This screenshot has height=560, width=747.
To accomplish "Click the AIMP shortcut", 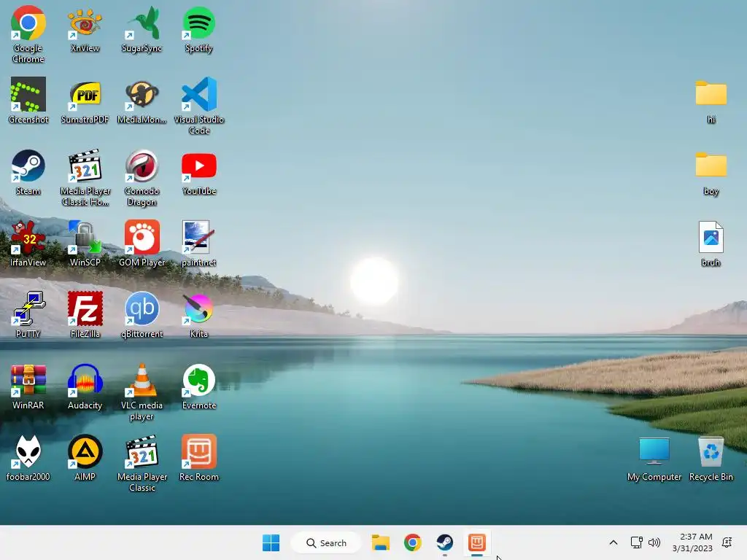I will (85, 458).
